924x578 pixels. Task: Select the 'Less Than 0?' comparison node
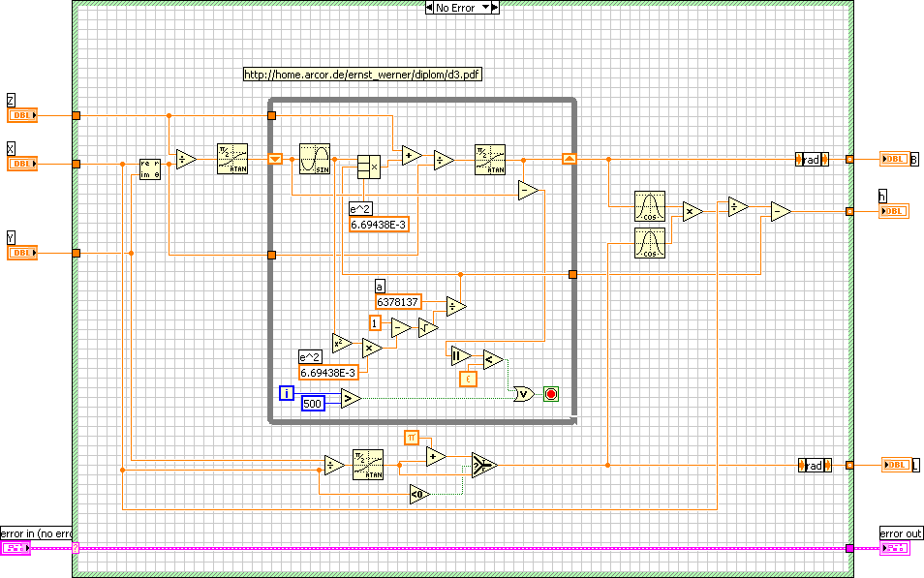[418, 495]
